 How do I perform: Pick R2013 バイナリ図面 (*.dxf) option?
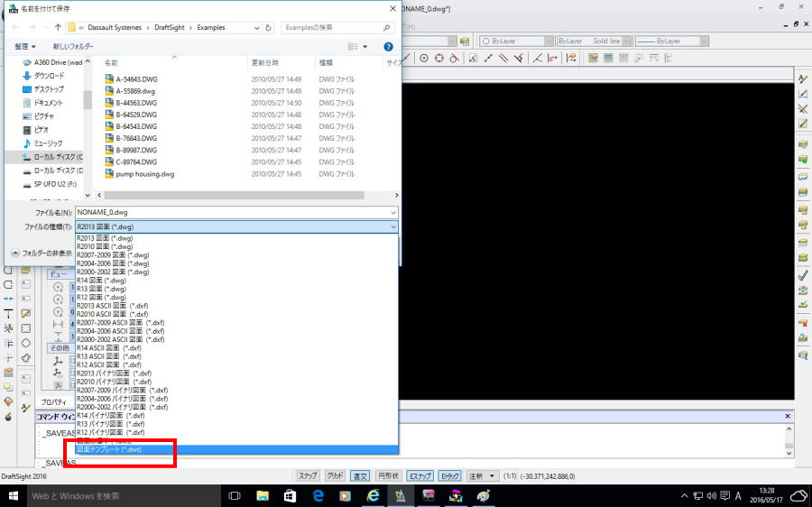236,373
